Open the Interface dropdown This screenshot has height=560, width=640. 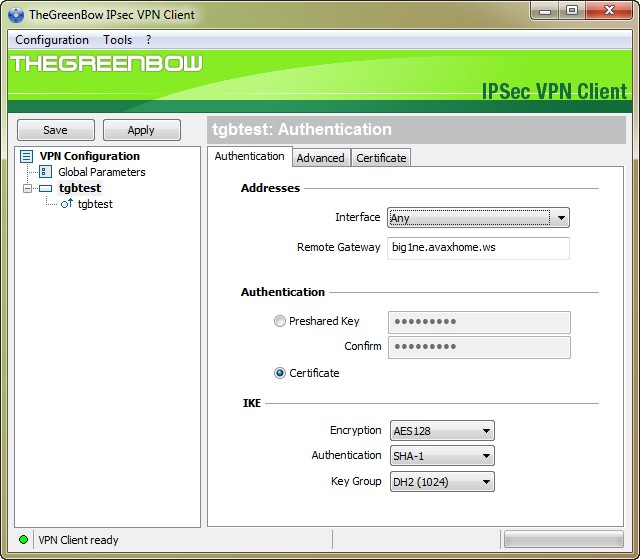pos(478,218)
